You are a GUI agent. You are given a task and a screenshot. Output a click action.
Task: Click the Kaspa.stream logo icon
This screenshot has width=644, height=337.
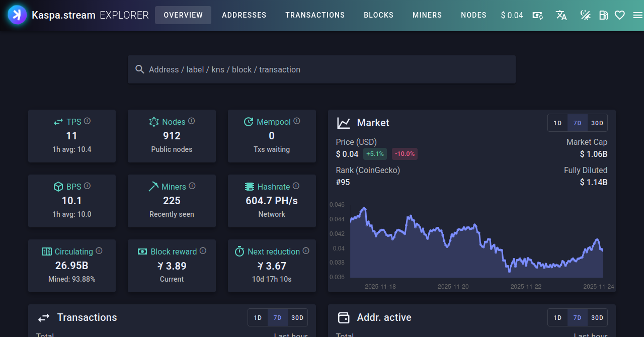click(18, 15)
